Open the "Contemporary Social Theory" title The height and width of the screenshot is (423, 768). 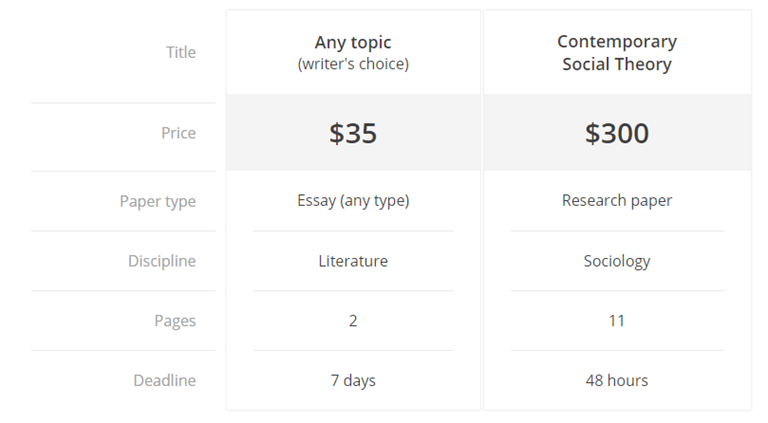(617, 53)
